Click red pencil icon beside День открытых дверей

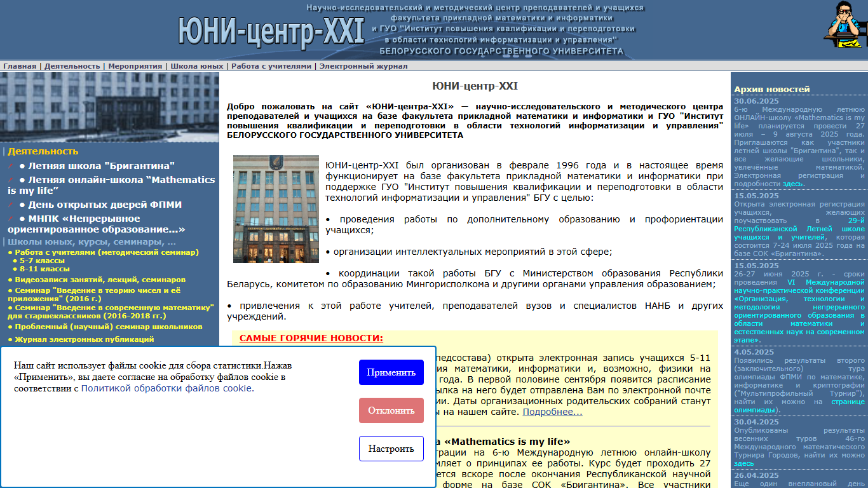coord(11,205)
